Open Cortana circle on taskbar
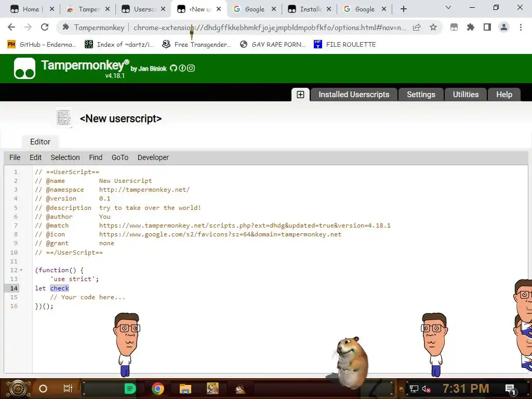The image size is (532, 399). [43, 389]
